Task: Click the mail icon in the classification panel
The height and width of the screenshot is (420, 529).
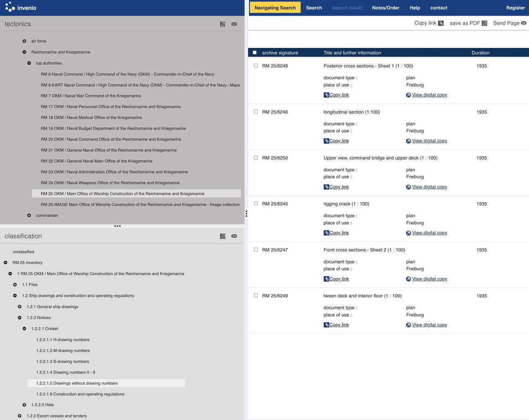Action: pos(234,236)
